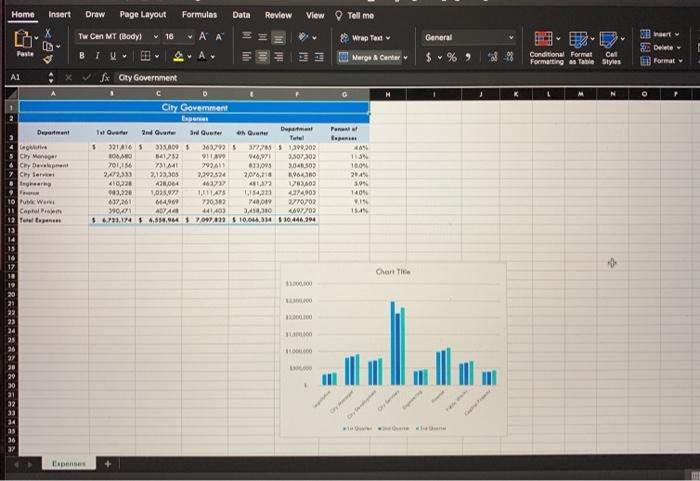Click the Paste clipboard icon
Screen dimensions: 700x481
[x=23, y=39]
